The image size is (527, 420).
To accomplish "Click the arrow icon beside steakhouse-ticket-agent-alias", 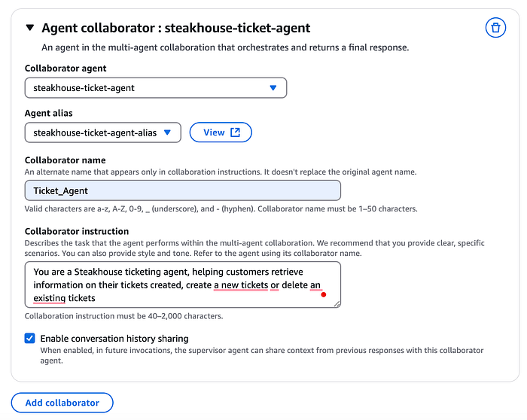I will pos(167,132).
